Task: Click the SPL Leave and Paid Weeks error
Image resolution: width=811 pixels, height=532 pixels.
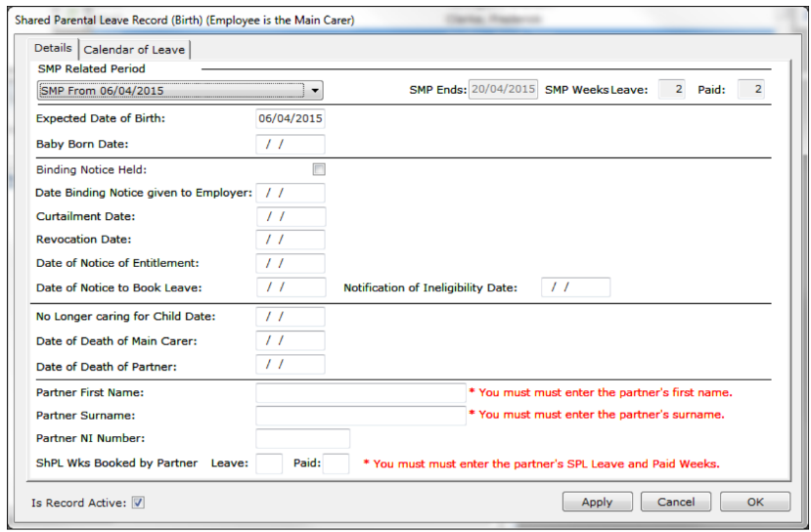Action: [x=542, y=464]
